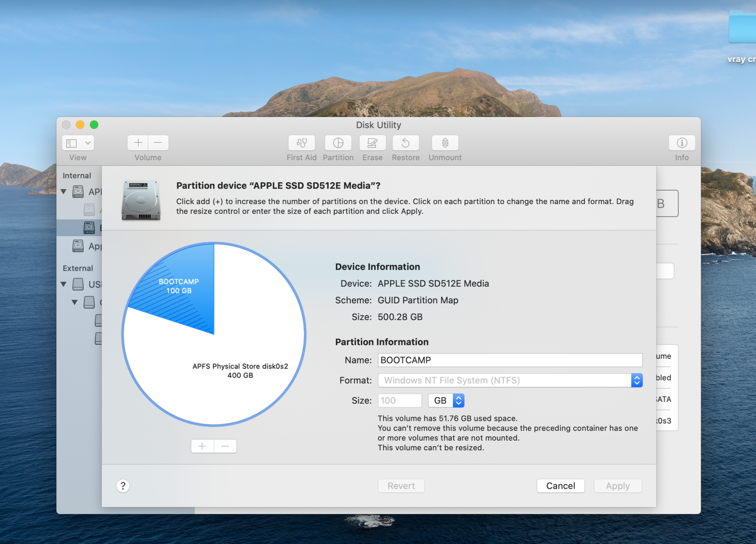Collapse the External USB drive tree
The width and height of the screenshot is (756, 544).
pyautogui.click(x=64, y=284)
